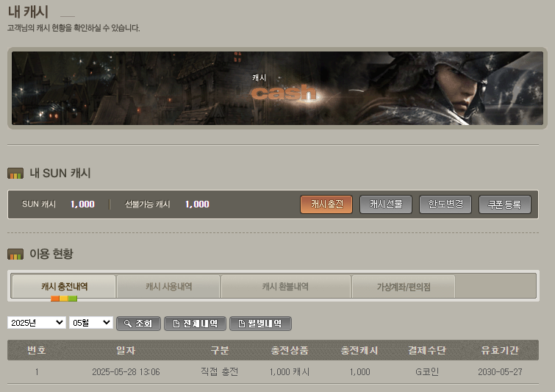Click the 일자 column header
This screenshot has width=555, height=392.
(x=126, y=350)
